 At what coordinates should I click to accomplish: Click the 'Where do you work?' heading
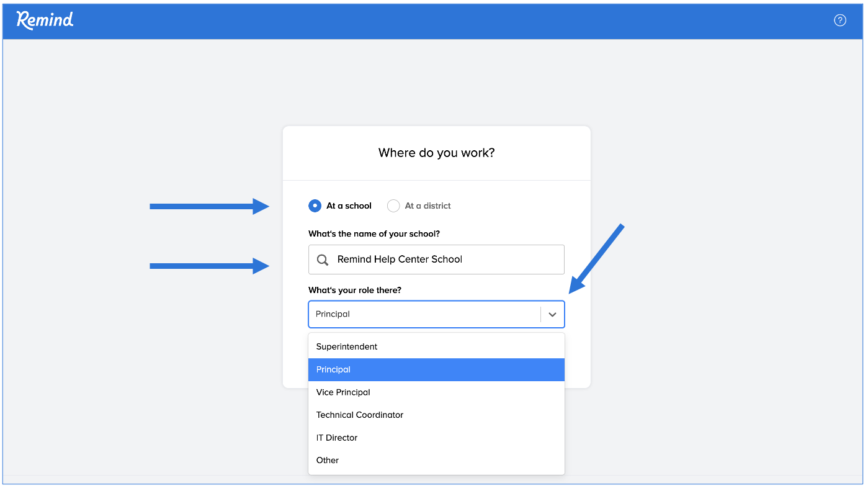[436, 153]
